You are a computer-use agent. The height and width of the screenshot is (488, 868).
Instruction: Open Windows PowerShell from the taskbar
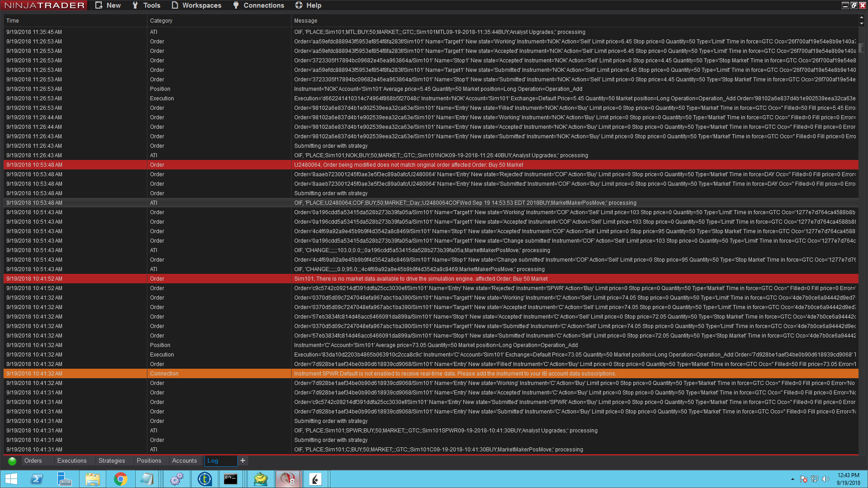click(37, 479)
